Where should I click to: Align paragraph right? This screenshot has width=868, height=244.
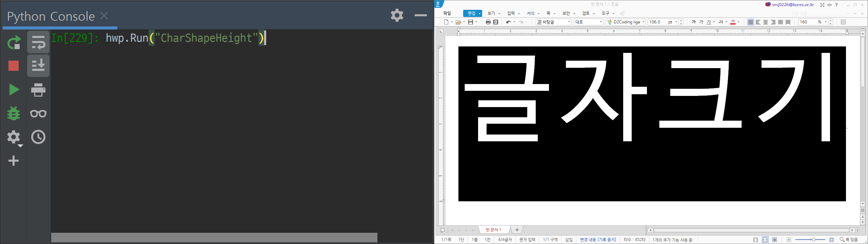(773, 22)
